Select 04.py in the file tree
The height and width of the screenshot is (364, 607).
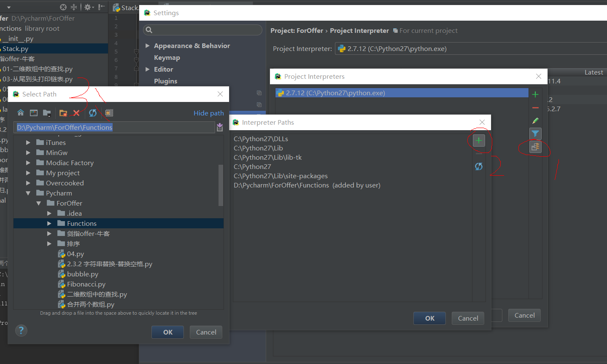(76, 254)
